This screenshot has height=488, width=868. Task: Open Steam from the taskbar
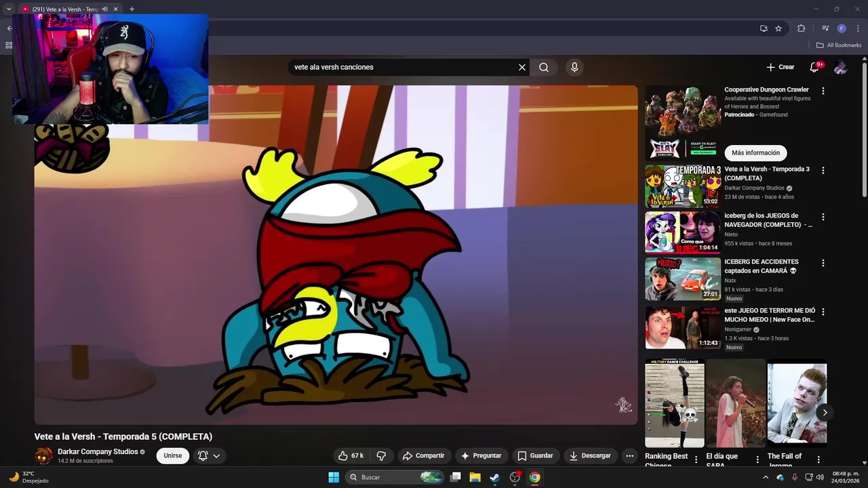click(495, 477)
